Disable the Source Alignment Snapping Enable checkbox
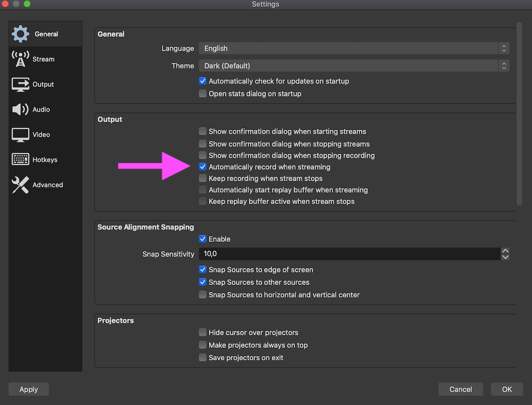Screen dimensions: 532x405 203,239
